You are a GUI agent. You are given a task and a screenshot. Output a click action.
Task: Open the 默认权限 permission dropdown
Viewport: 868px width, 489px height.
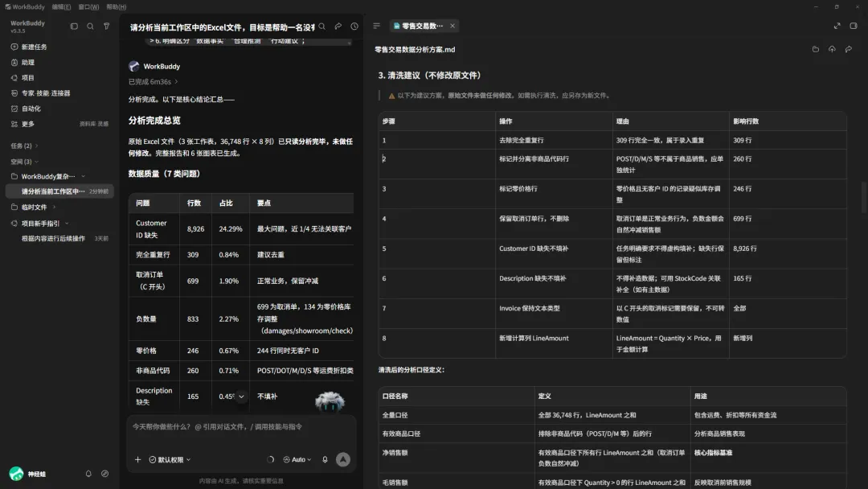point(170,460)
